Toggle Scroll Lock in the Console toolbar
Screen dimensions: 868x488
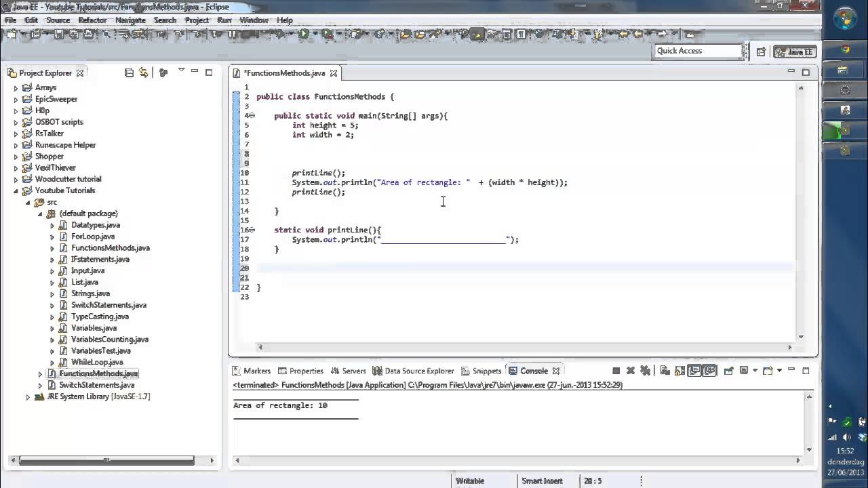point(679,371)
